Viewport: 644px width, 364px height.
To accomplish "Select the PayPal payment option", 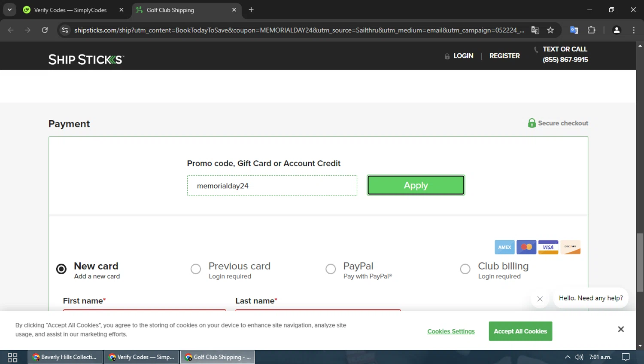I will 331,269.
